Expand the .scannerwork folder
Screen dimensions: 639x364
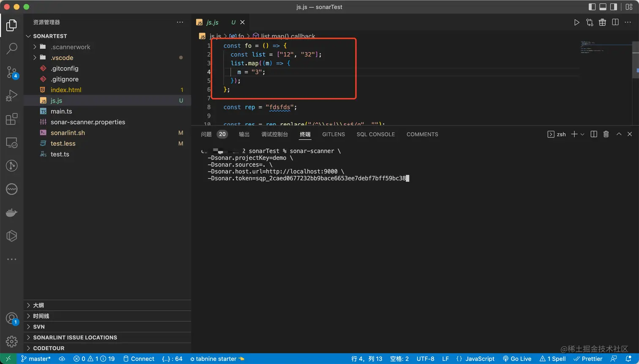point(107,47)
